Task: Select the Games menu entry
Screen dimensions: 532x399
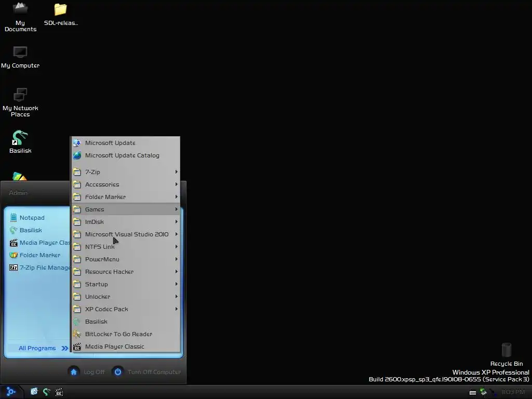Action: (126, 209)
